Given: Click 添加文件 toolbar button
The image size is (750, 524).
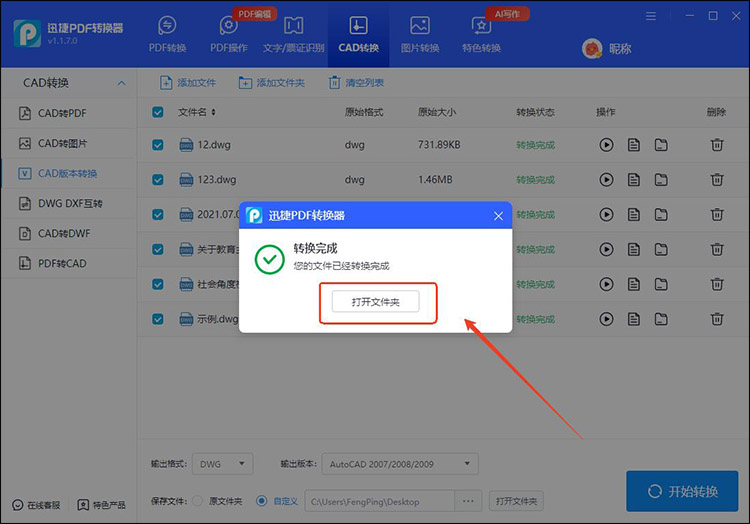Looking at the screenshot, I should [x=188, y=83].
